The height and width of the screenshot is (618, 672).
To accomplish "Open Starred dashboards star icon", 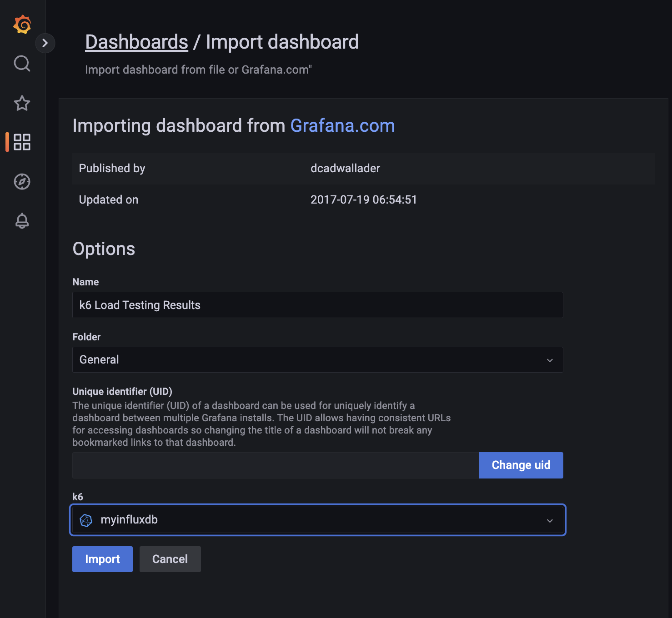I will coord(22,103).
